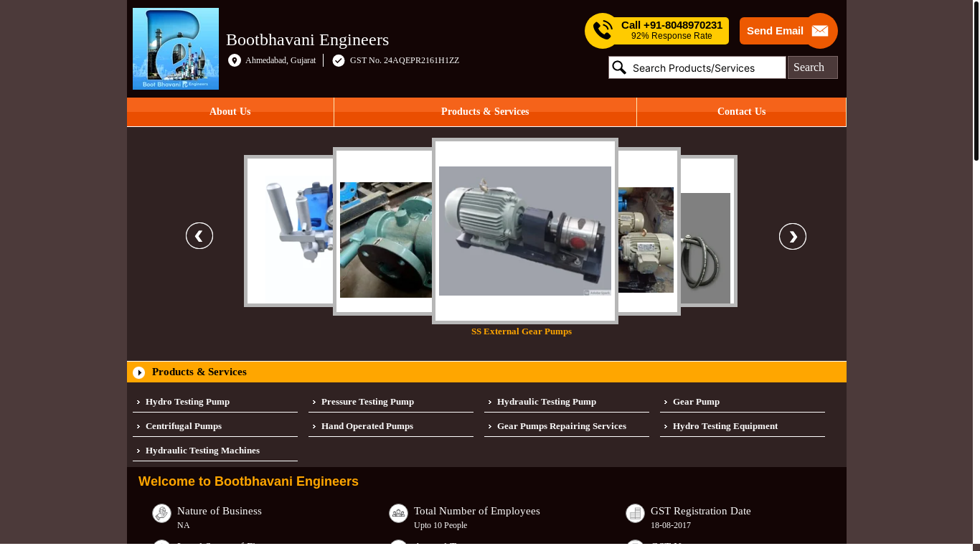Open the About Us menu
This screenshot has width=980, height=551.
pyautogui.click(x=230, y=112)
